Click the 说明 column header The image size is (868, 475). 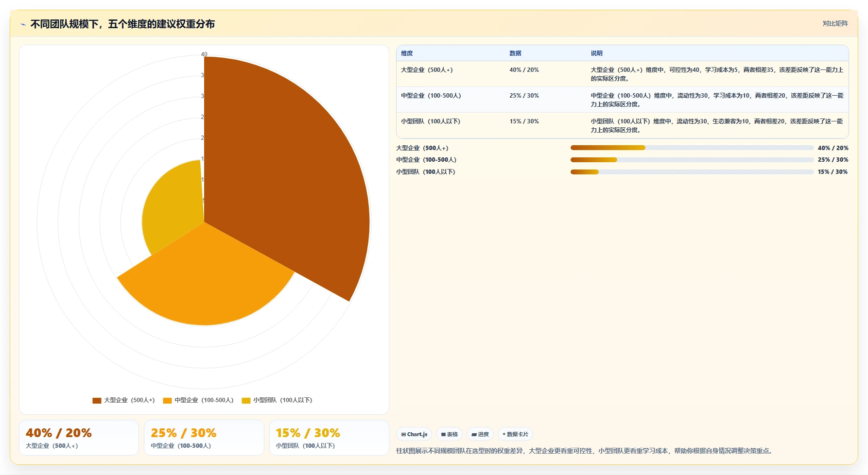point(596,53)
